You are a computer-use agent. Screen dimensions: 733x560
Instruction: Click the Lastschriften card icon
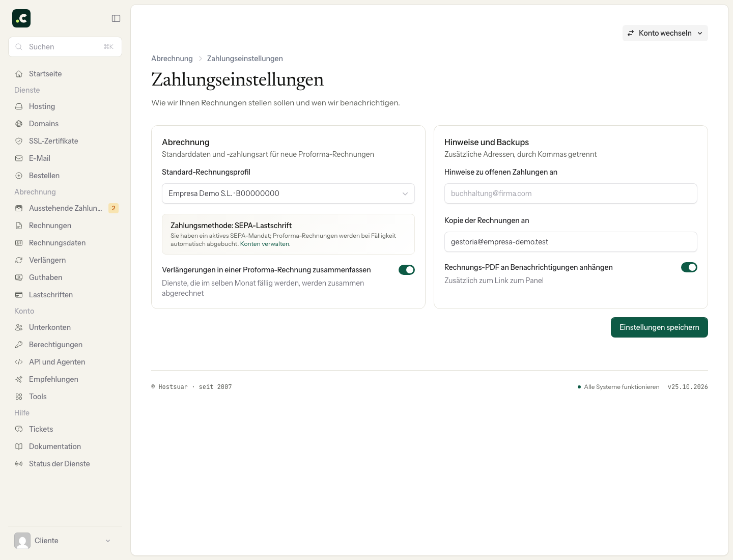[x=19, y=295]
